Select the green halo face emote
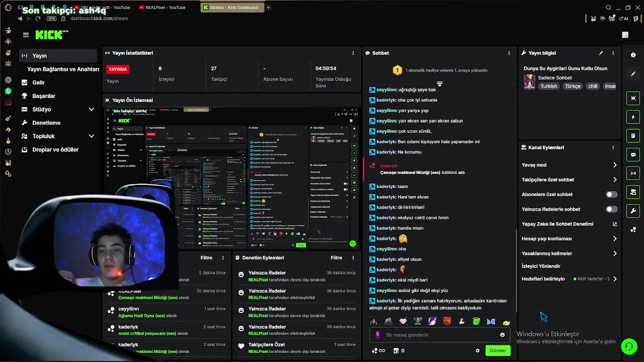Screen dimensions: 644x362 [x=476, y=321]
